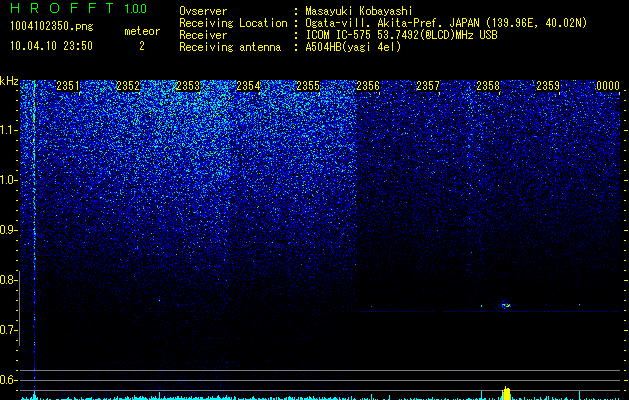Select the 0.6 kHz frequency label
The width and height of the screenshot is (629, 400).
tap(8, 380)
